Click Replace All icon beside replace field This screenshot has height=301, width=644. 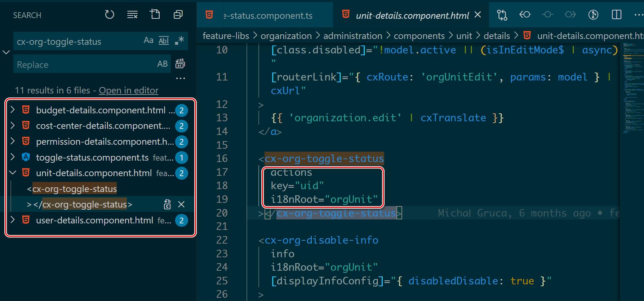180,64
